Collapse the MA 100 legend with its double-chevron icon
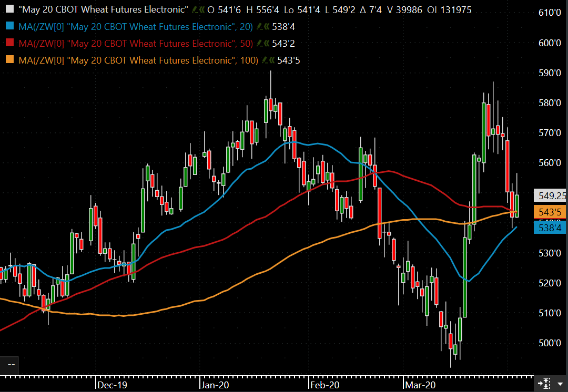The image size is (568, 392). [272, 60]
